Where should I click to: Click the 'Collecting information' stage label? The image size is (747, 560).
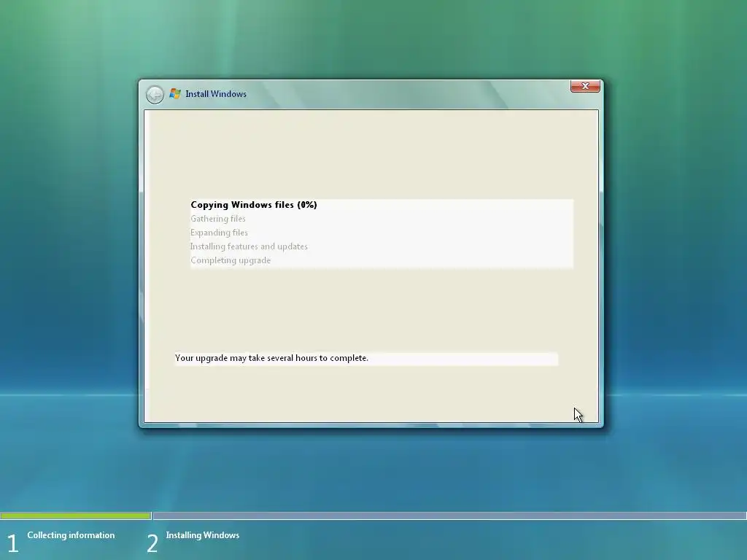point(71,535)
